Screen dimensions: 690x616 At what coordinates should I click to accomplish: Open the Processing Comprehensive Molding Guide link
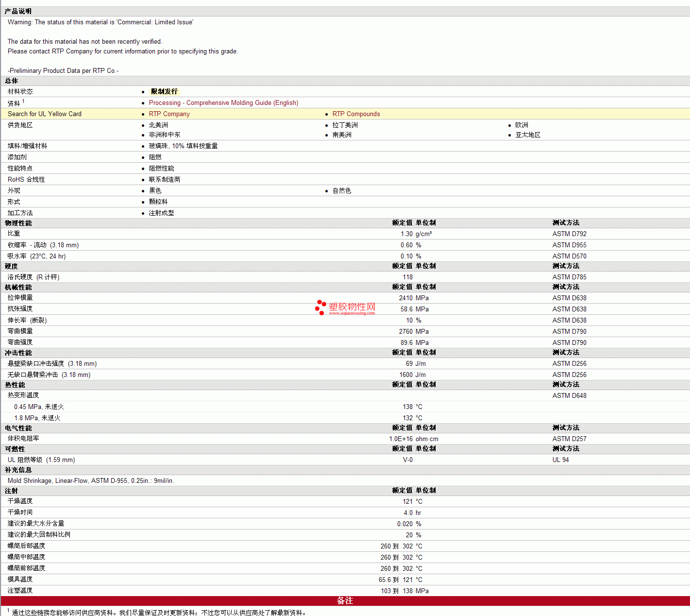click(x=223, y=103)
